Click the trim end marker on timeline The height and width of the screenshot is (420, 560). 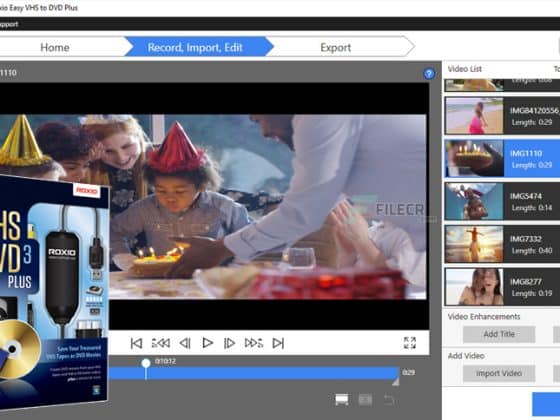395,382
